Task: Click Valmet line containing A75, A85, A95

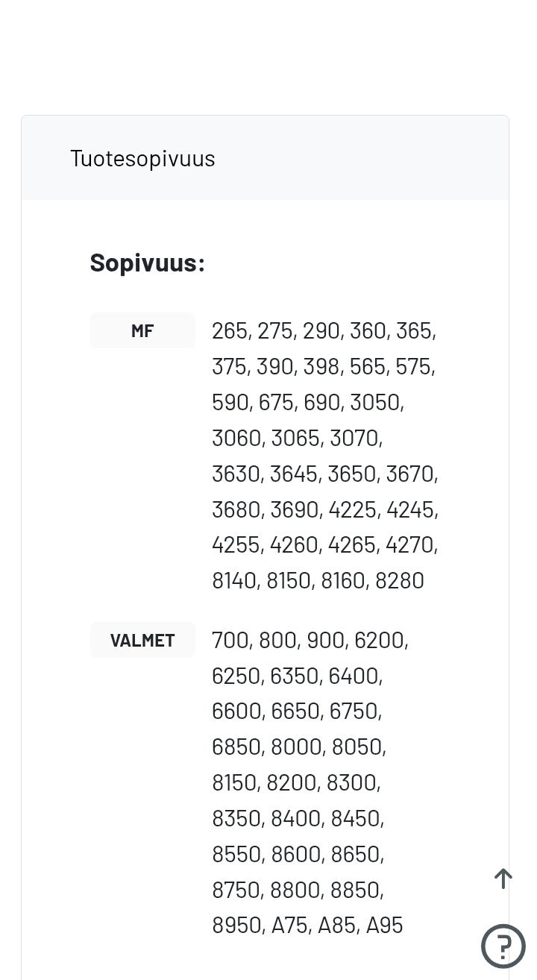Action: [307, 925]
